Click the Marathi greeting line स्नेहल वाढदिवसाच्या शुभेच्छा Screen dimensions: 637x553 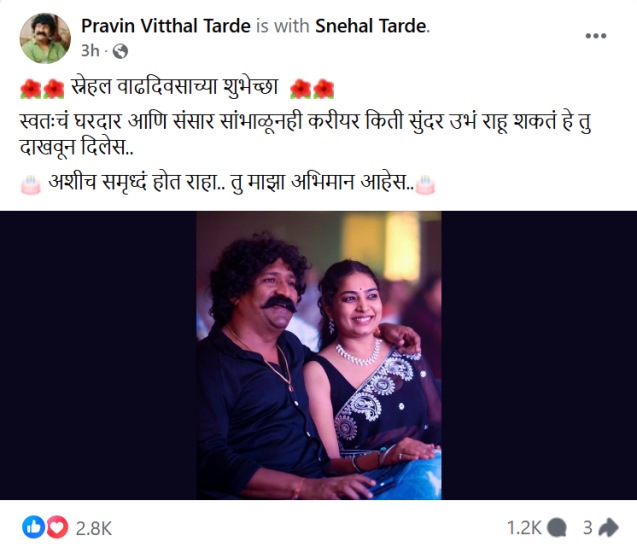click(x=175, y=87)
